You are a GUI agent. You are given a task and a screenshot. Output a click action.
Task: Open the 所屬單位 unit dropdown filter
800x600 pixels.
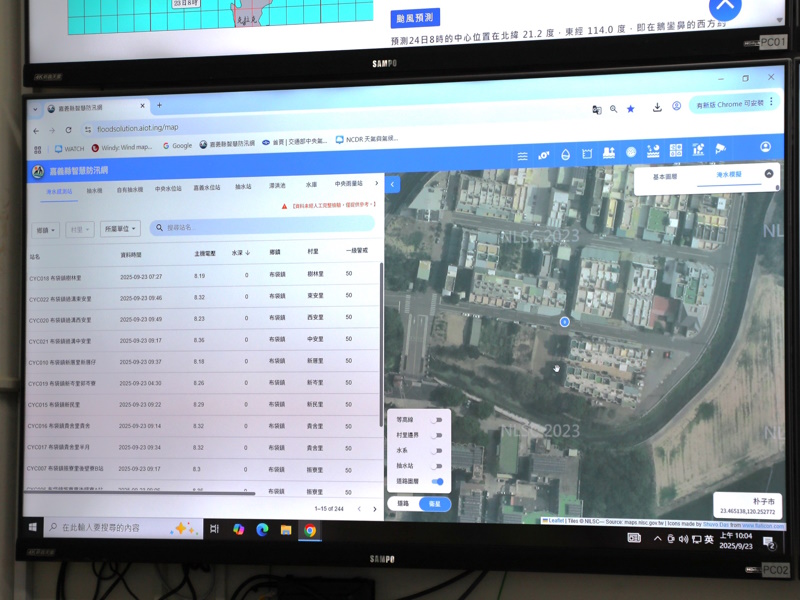tap(120, 229)
